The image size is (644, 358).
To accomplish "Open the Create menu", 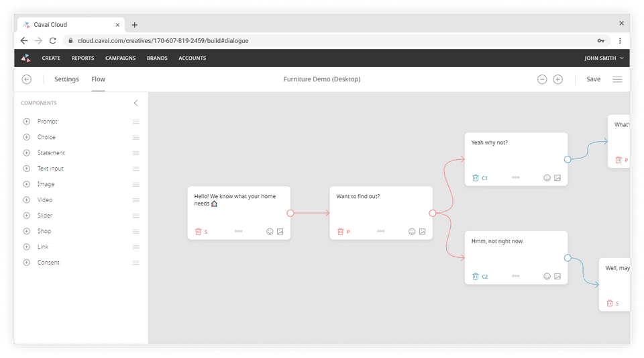I will [x=51, y=58].
